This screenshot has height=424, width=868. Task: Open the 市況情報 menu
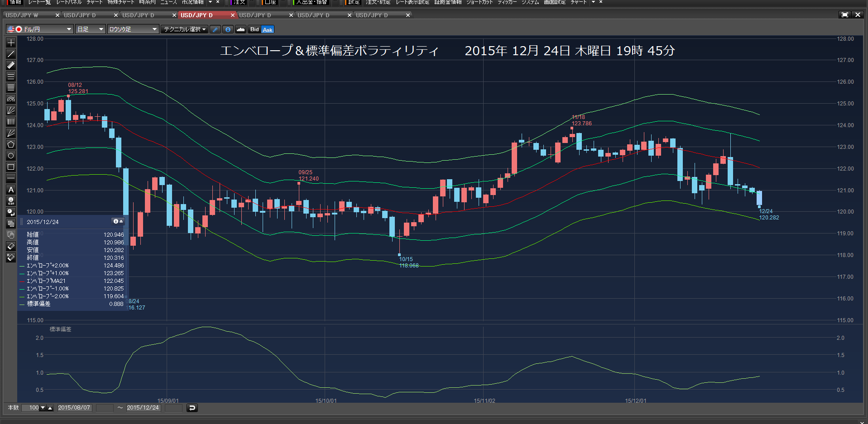(193, 2)
